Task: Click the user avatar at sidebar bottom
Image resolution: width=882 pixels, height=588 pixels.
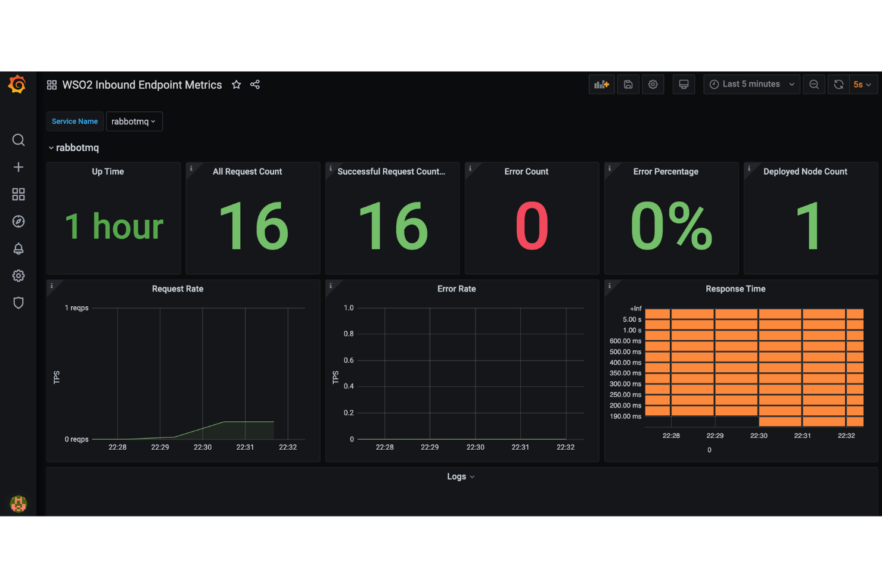Action: (x=18, y=504)
